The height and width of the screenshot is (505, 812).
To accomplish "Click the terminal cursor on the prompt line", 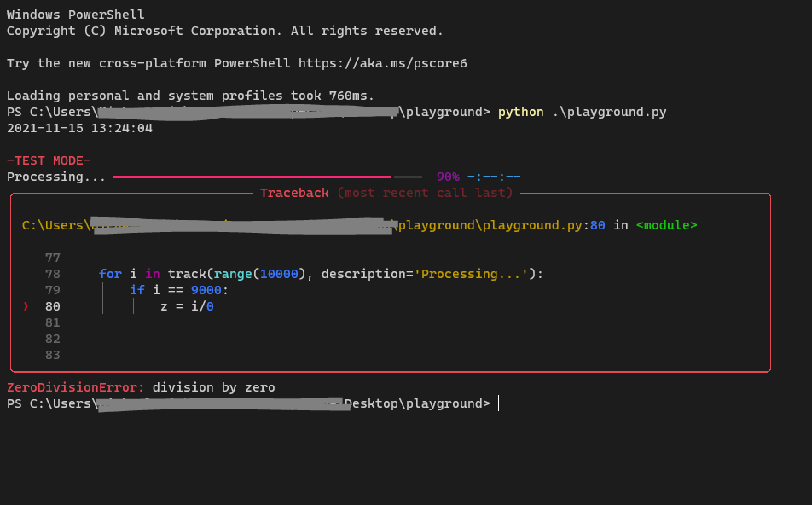I will [497, 403].
